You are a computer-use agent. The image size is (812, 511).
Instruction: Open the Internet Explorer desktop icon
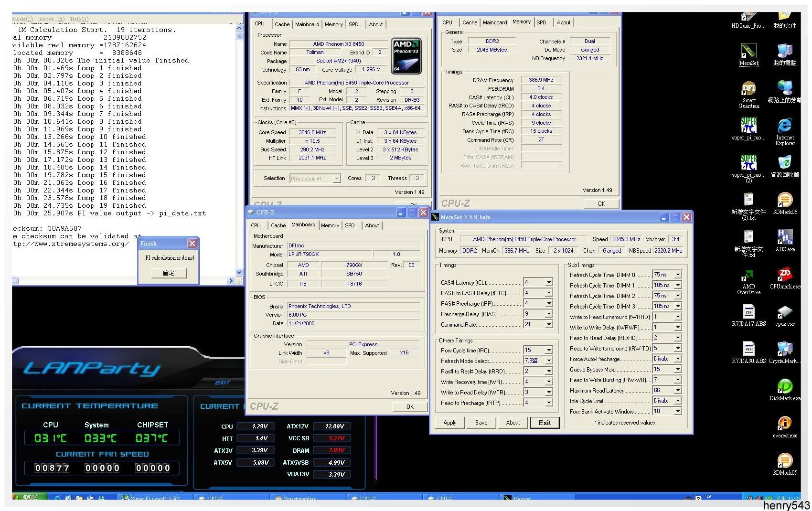click(x=785, y=131)
